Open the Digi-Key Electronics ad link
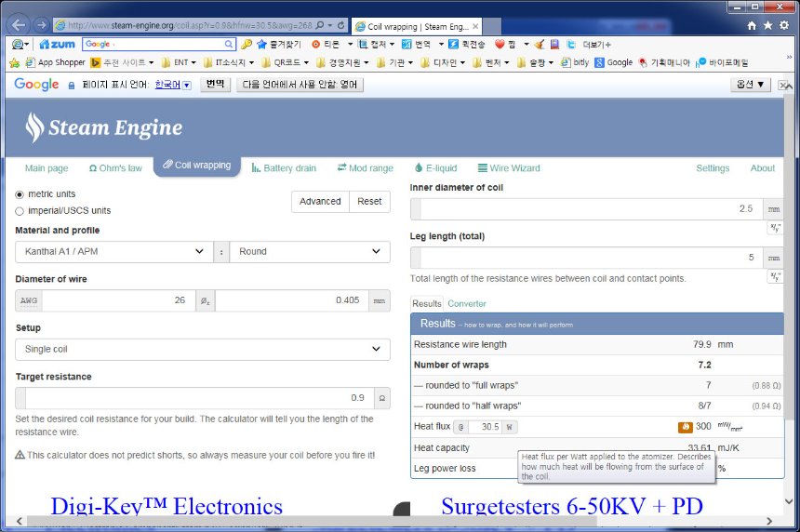Viewport: 800px width, 532px height. [167, 507]
